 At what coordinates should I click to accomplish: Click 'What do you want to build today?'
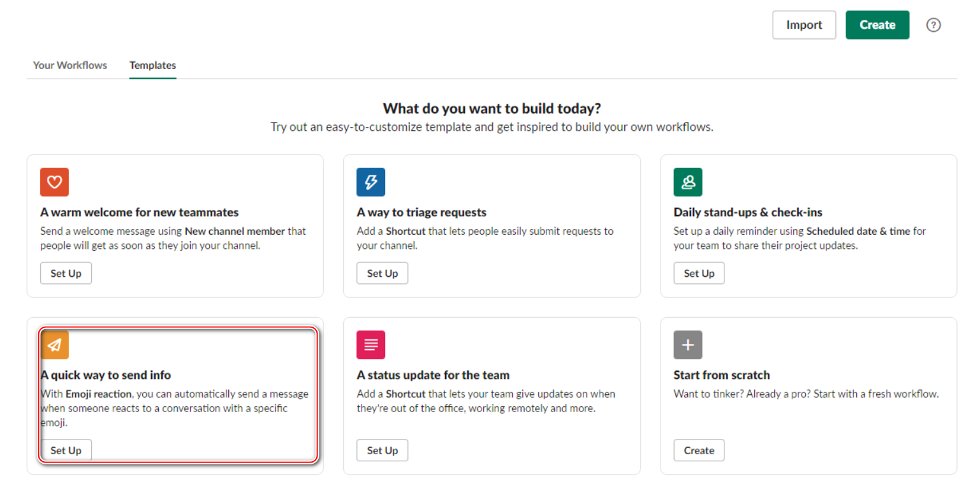tap(492, 108)
